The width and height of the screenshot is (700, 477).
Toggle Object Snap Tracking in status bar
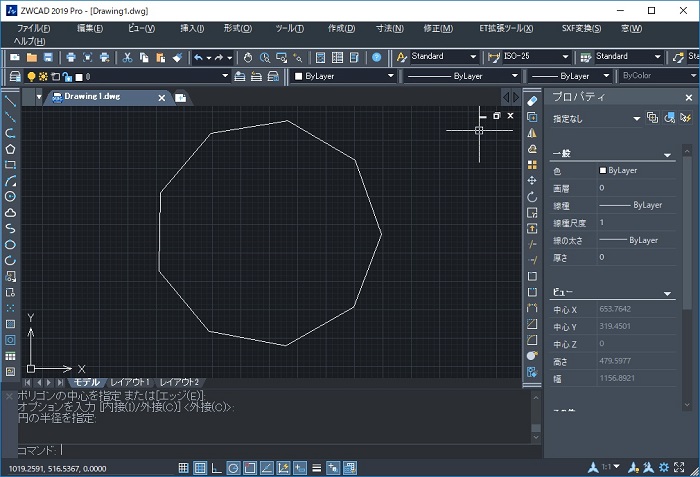pos(267,468)
